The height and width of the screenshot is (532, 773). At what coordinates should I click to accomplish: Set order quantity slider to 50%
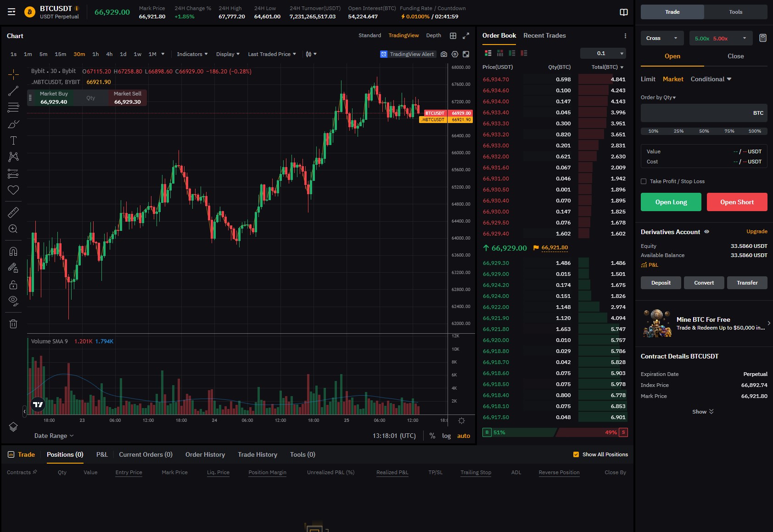pyautogui.click(x=704, y=131)
